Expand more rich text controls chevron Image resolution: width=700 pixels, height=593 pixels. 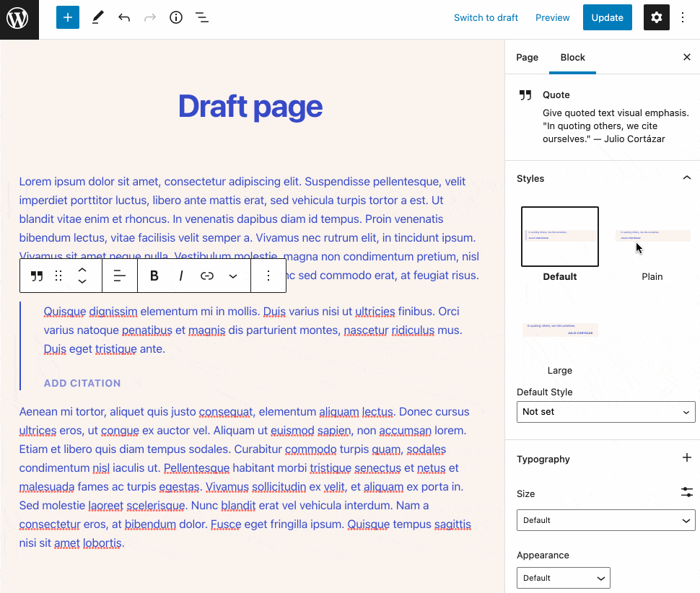(233, 276)
